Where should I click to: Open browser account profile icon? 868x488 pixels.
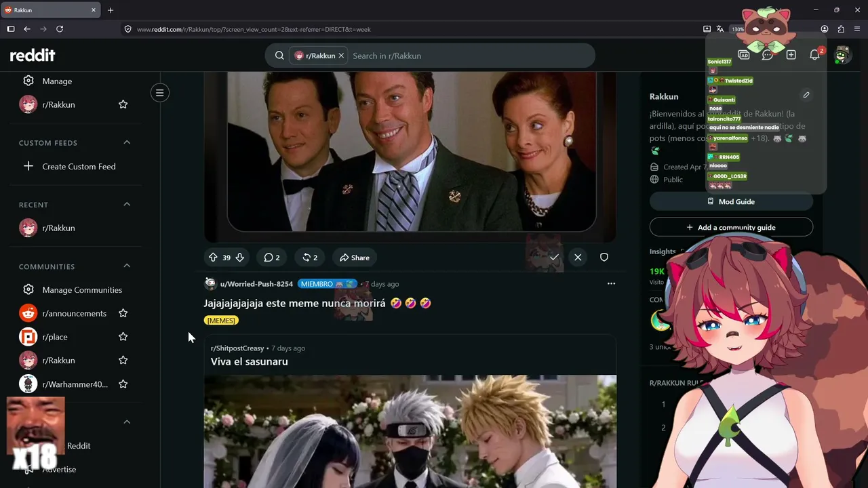pyautogui.click(x=825, y=29)
